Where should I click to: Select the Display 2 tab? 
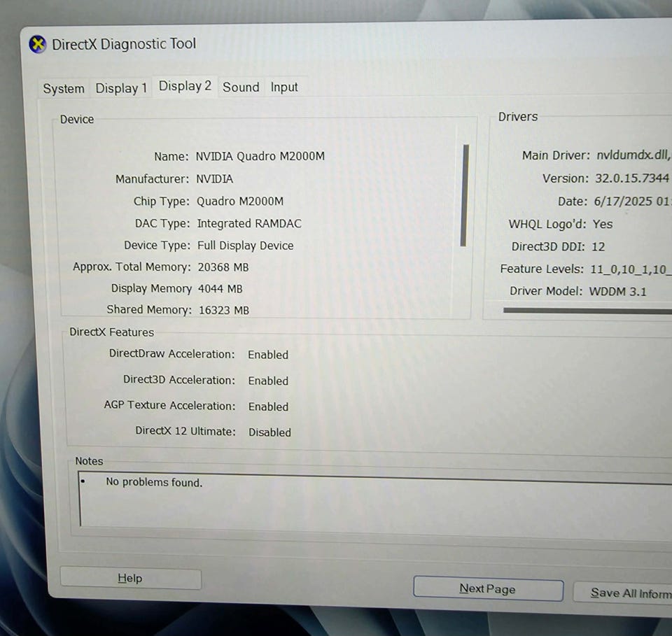[x=185, y=86]
